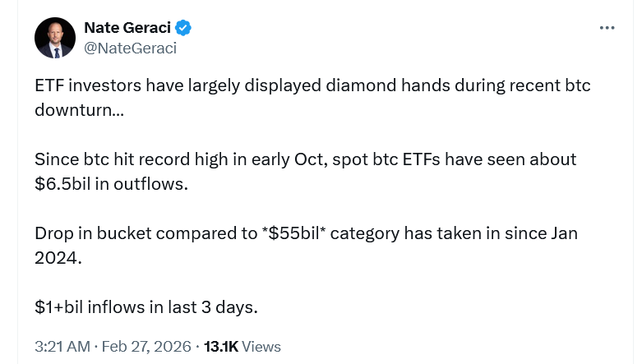This screenshot has height=364, width=642.
Task: Click the Feb 27, 2026 date
Action: point(146,346)
